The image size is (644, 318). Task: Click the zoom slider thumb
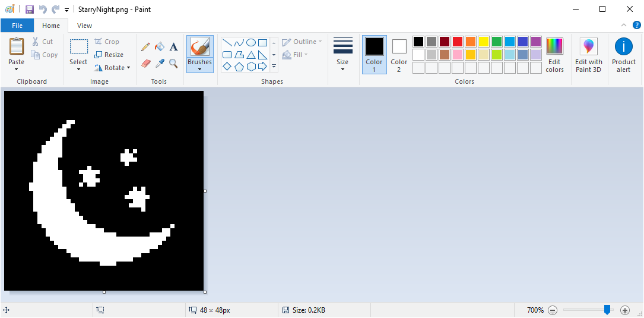(607, 310)
